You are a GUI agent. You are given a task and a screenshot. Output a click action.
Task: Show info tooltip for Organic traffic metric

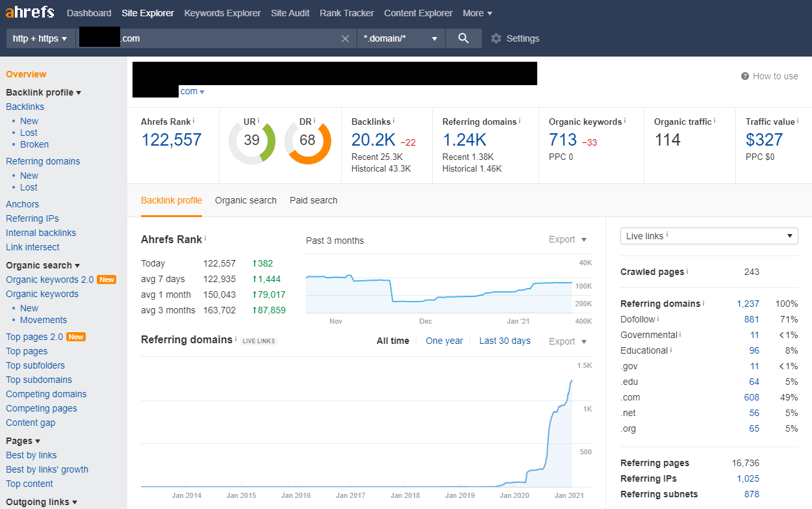point(715,121)
